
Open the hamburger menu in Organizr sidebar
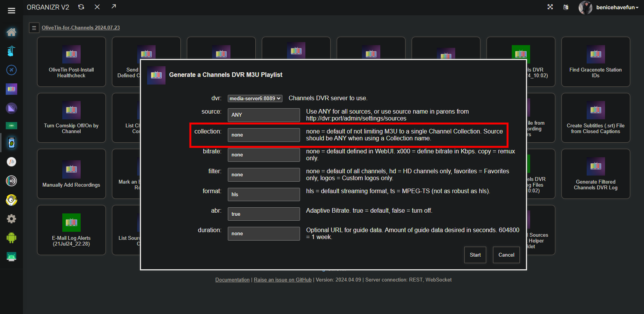point(11,11)
